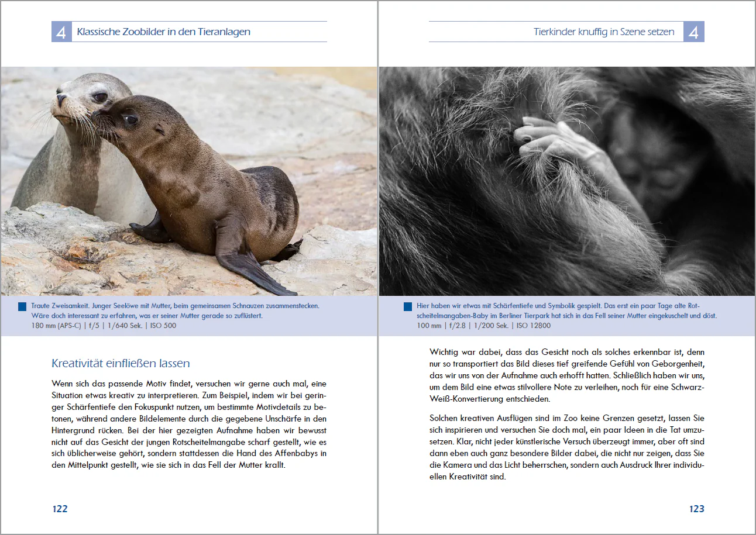Click the 'Traute Zweisamkeit' caption text

click(x=175, y=311)
